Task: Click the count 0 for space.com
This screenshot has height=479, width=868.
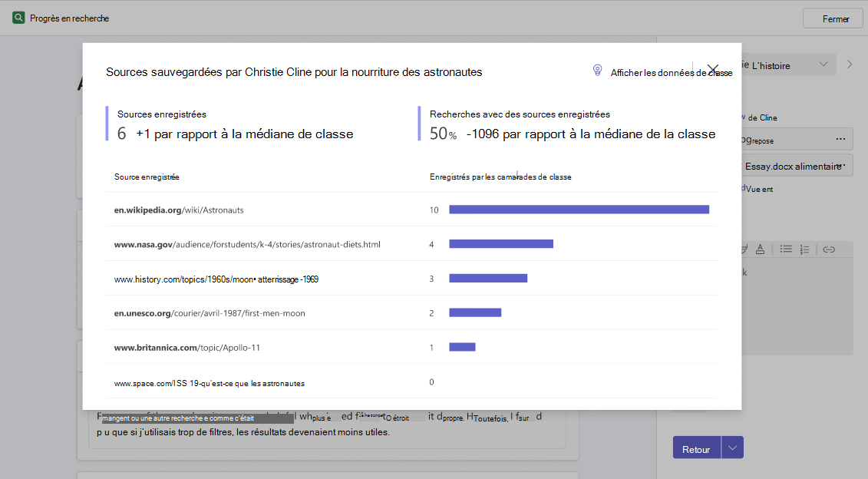Action: pyautogui.click(x=432, y=382)
